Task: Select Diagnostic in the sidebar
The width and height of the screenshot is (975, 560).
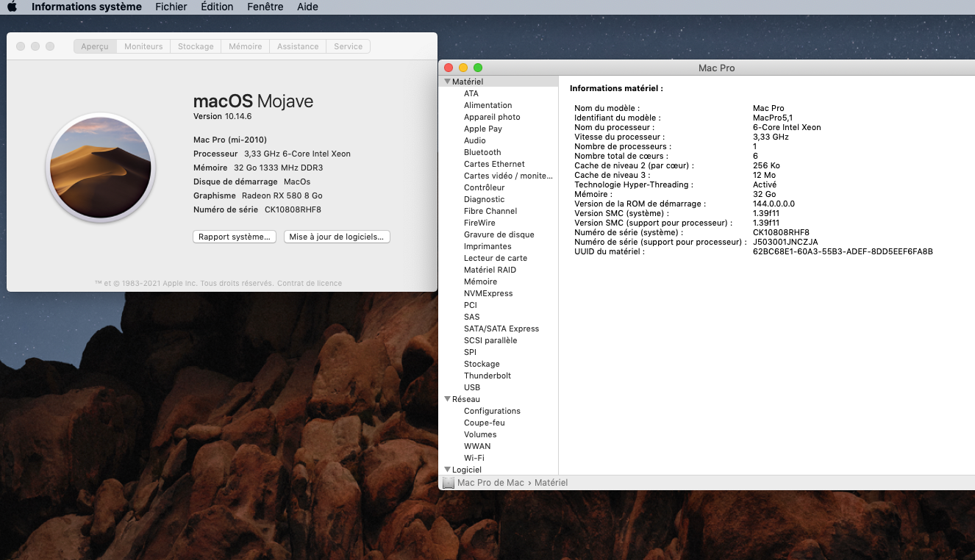Action: click(x=485, y=199)
